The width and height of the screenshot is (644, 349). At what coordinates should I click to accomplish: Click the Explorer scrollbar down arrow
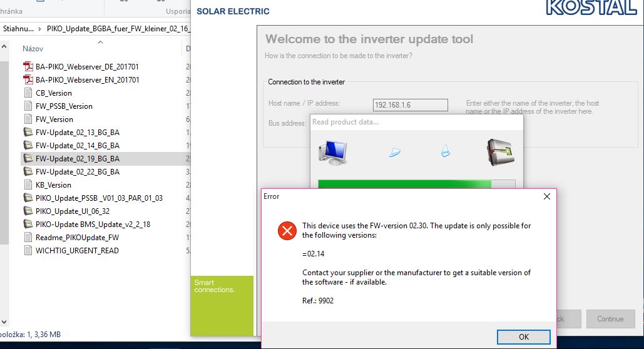4,322
